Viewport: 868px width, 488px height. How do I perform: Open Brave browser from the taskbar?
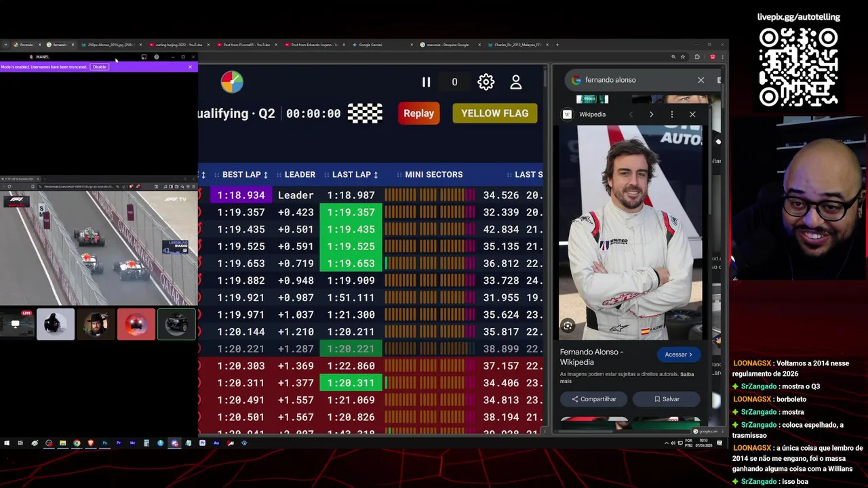tap(90, 443)
